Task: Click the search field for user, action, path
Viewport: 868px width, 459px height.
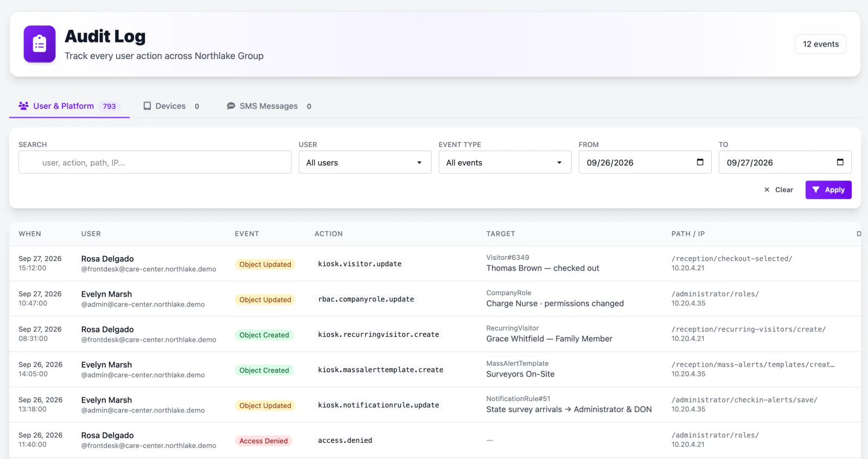Action: (x=155, y=162)
